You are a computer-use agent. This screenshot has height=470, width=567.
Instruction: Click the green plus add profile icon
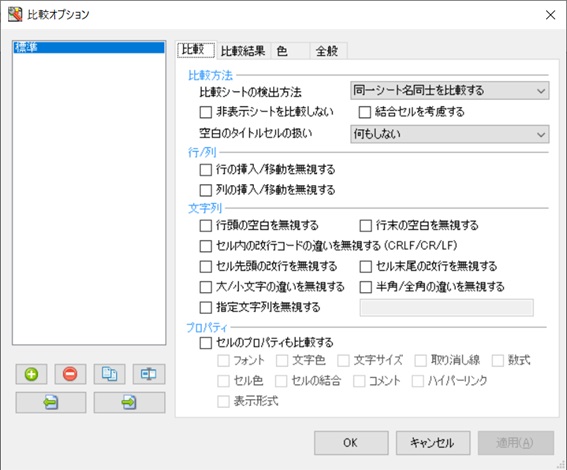31,374
